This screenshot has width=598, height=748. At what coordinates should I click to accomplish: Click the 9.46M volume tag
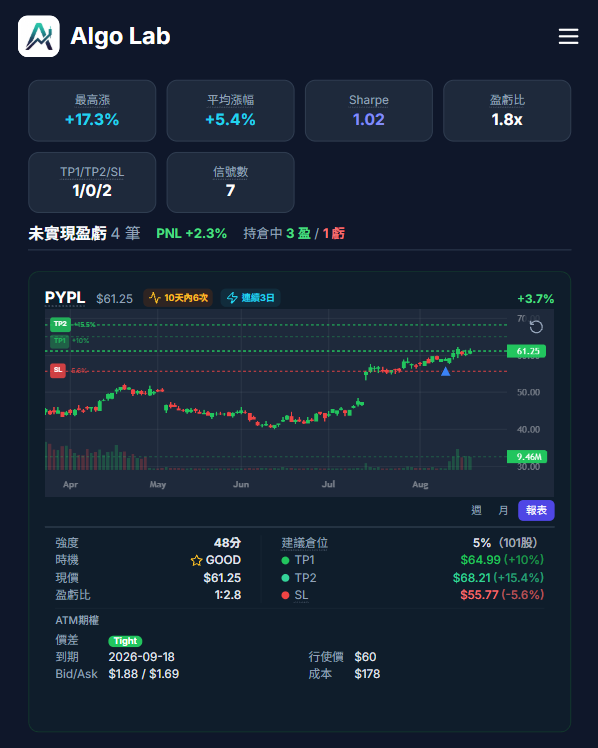coord(526,457)
